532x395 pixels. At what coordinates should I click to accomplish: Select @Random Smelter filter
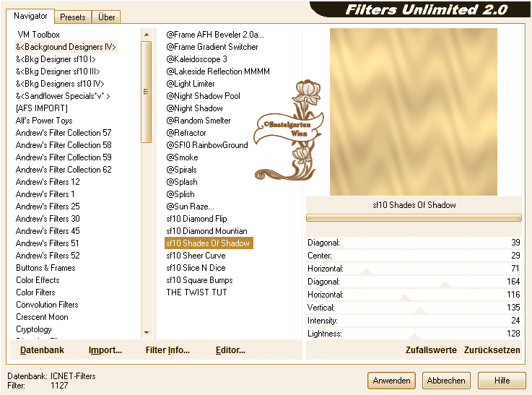click(199, 121)
